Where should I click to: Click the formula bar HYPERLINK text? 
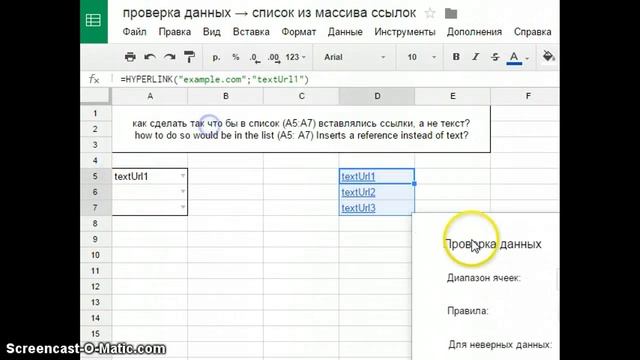215,80
